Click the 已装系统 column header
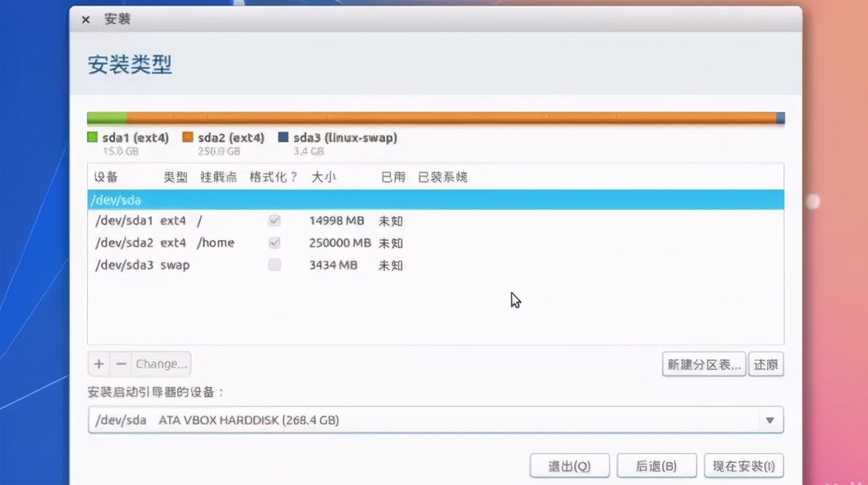The image size is (868, 485). coord(442,177)
